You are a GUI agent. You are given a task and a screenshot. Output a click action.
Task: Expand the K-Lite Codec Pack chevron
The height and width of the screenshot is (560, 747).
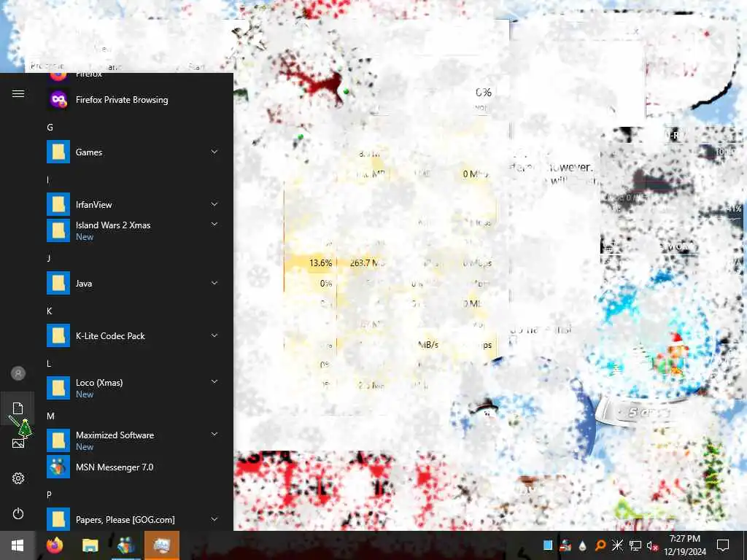(214, 335)
